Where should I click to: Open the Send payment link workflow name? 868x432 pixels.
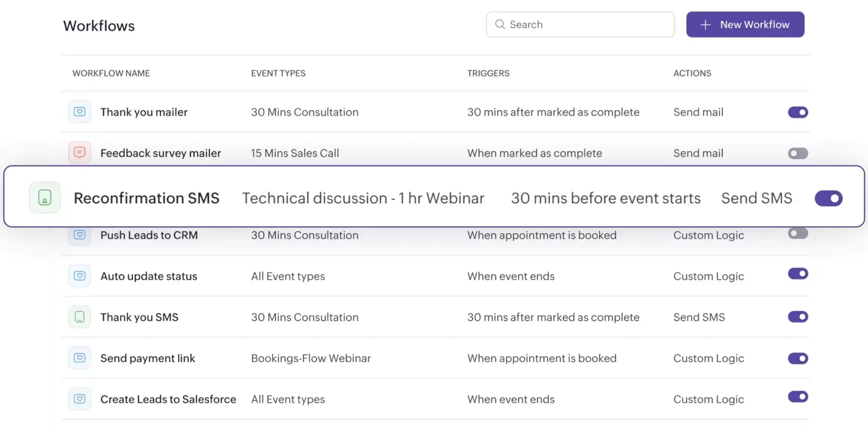click(148, 358)
